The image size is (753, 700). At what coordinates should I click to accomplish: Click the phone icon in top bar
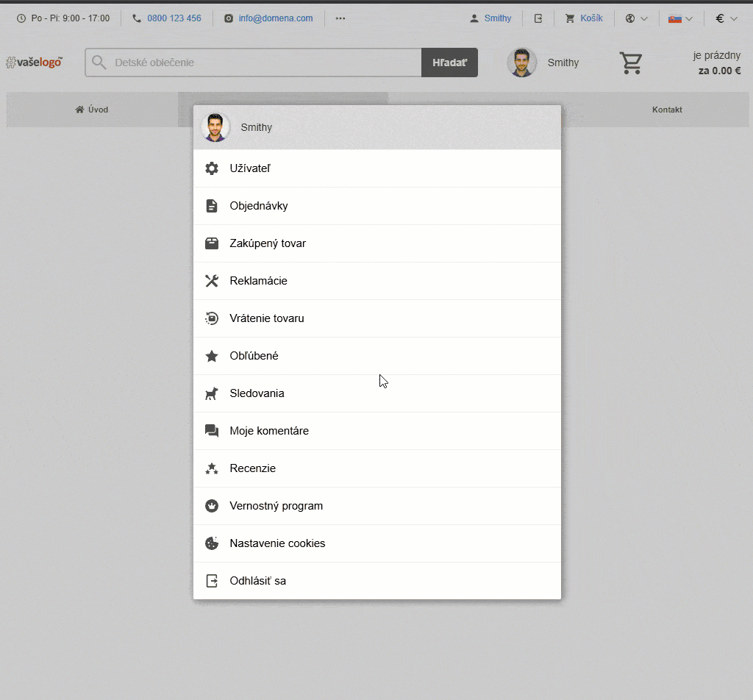point(137,18)
